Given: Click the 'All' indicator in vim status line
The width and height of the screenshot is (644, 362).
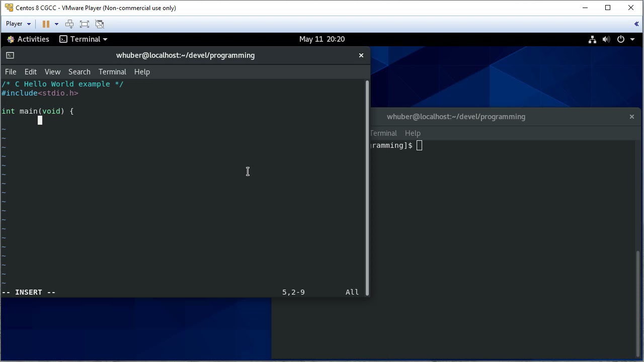Looking at the screenshot, I should [x=352, y=292].
